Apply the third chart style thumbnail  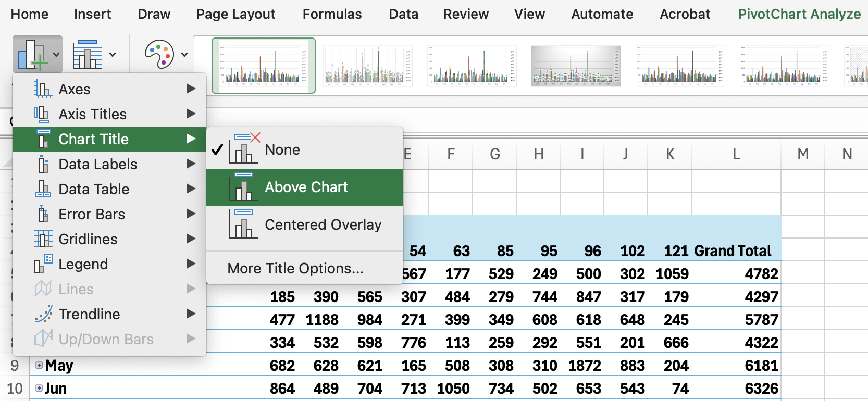[472, 66]
